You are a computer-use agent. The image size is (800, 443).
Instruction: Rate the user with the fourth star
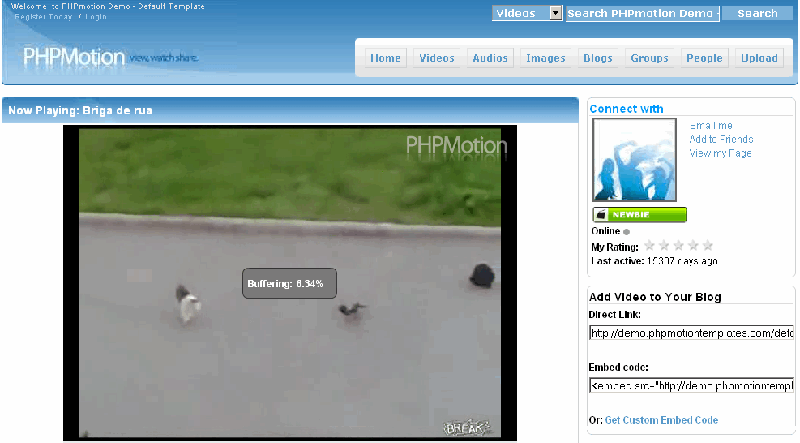click(693, 246)
